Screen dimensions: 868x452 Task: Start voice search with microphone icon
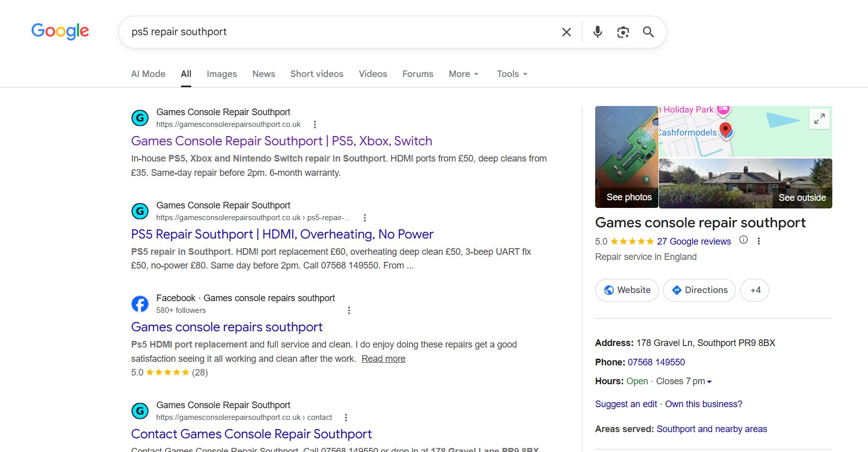coord(598,32)
